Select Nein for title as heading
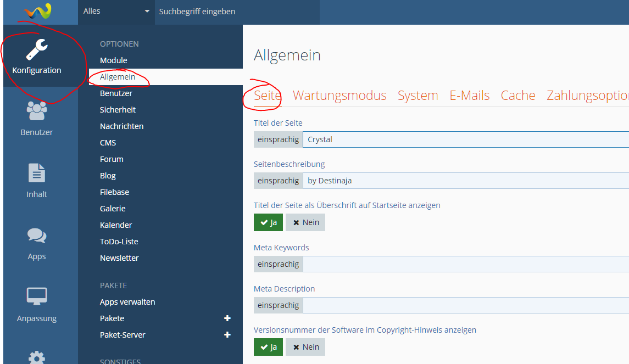629x364 pixels. 305,222
